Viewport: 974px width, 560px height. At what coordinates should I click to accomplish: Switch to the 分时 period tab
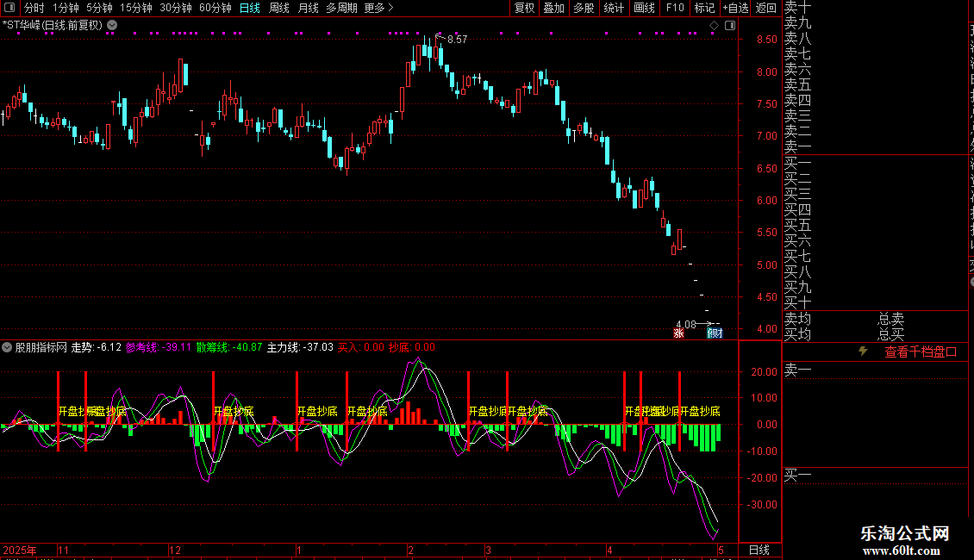[x=34, y=8]
